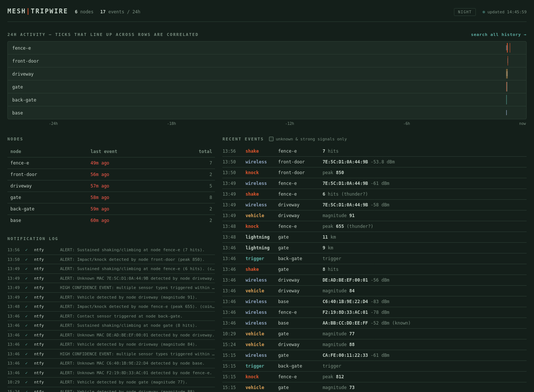Click the 10:29 vehicle gate magnitude 77 event

point(374,334)
